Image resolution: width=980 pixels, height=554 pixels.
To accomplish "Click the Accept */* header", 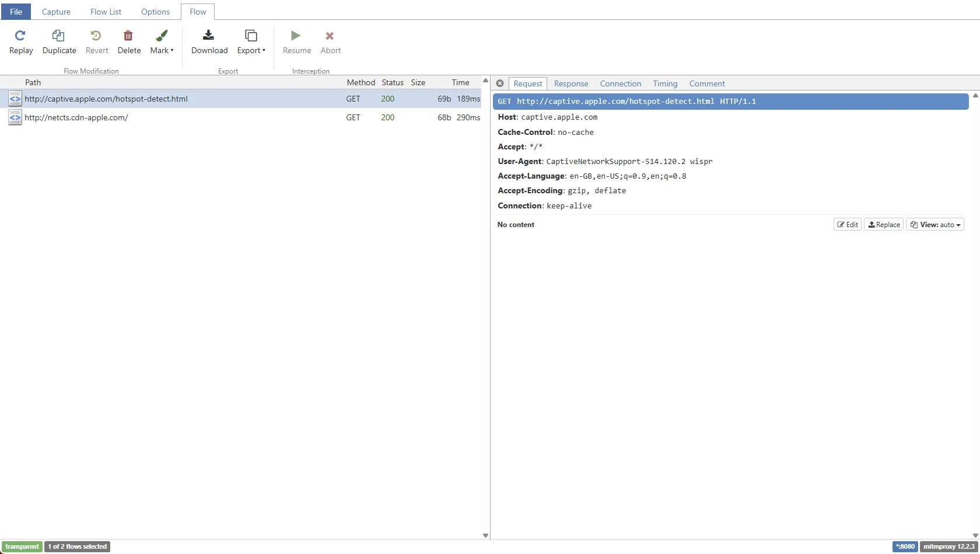I will point(520,147).
